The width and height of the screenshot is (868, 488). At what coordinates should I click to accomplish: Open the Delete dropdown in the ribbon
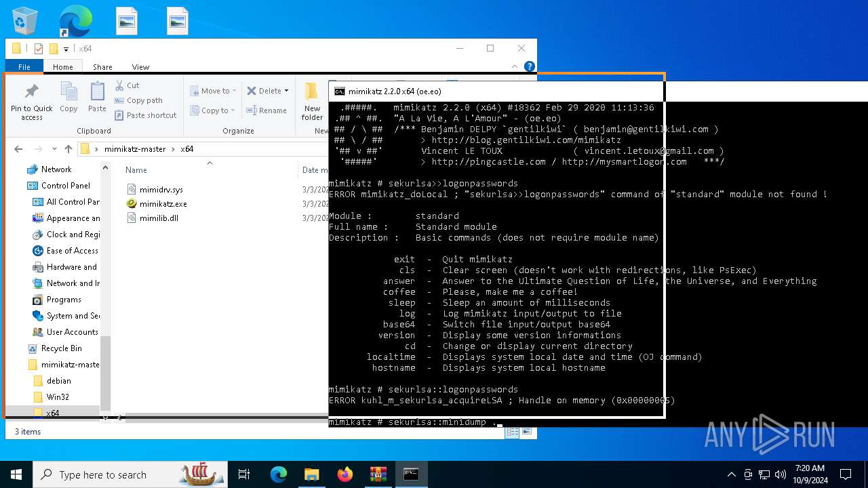tap(267, 91)
